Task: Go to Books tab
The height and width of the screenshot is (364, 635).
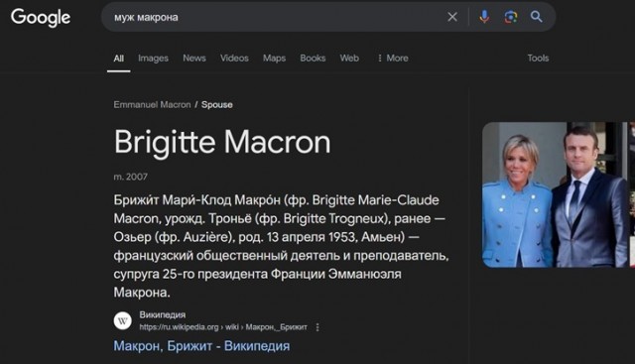Action: [313, 59]
